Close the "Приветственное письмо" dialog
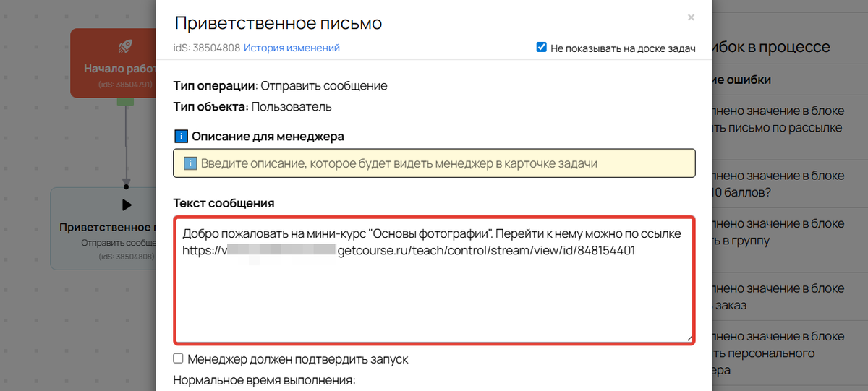Image resolution: width=868 pixels, height=391 pixels. [x=691, y=17]
